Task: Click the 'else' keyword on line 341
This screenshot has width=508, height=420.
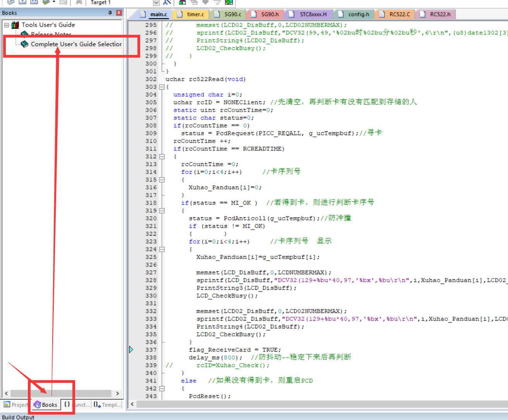Action: coord(189,381)
